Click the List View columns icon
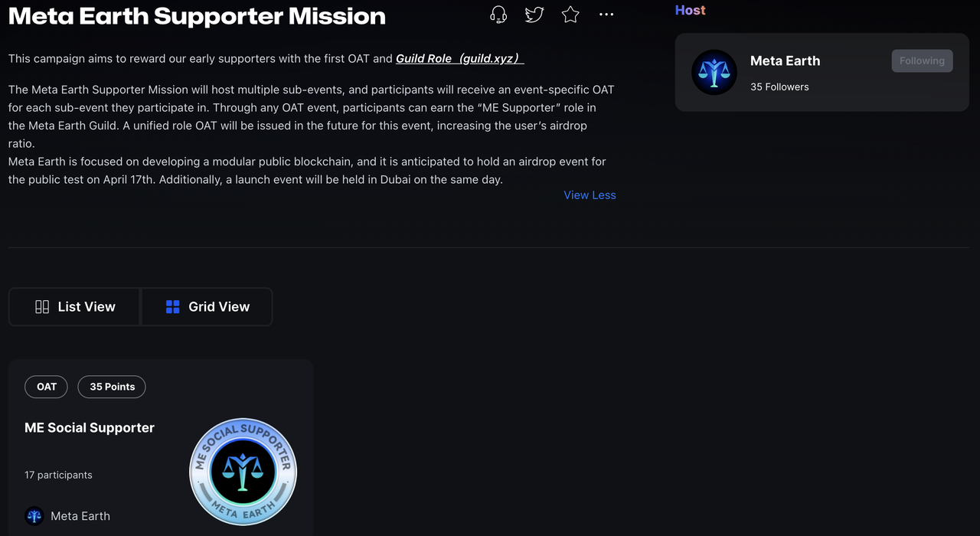 point(42,307)
